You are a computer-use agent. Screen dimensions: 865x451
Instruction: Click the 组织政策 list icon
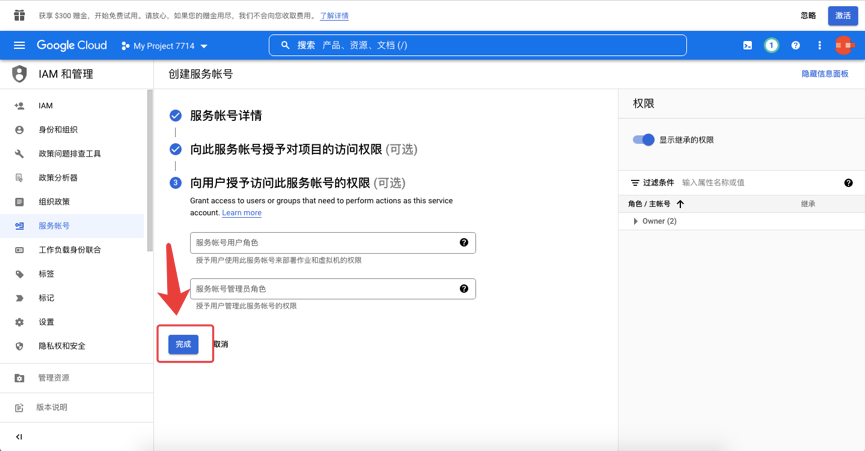click(x=19, y=202)
